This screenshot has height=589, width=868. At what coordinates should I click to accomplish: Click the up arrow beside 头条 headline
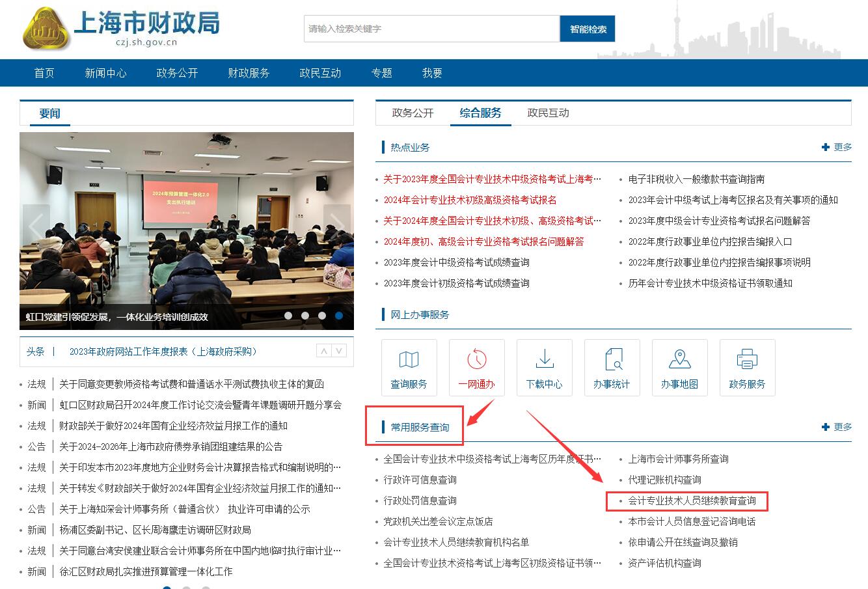(324, 349)
